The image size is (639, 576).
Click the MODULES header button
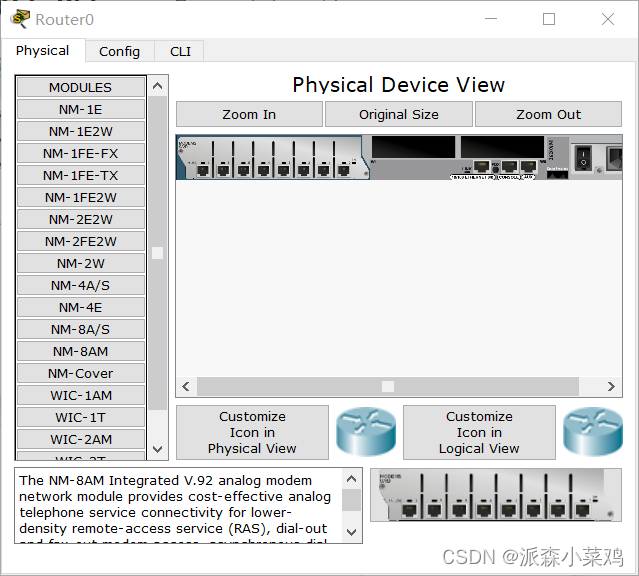(81, 87)
